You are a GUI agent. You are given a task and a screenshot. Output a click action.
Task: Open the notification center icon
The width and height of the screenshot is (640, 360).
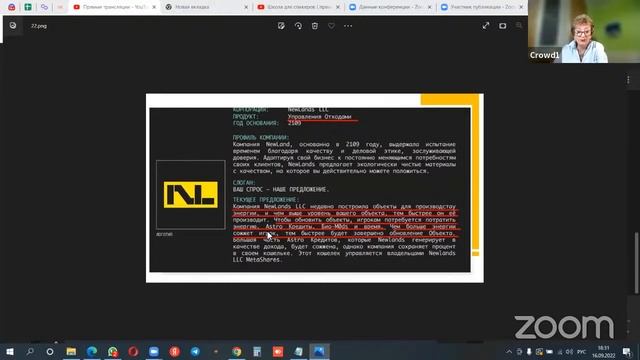627,351
